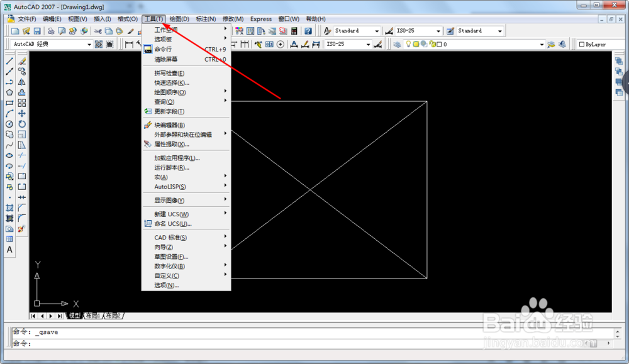
Task: Select the Table tool in draw toolbar
Action: (9, 240)
